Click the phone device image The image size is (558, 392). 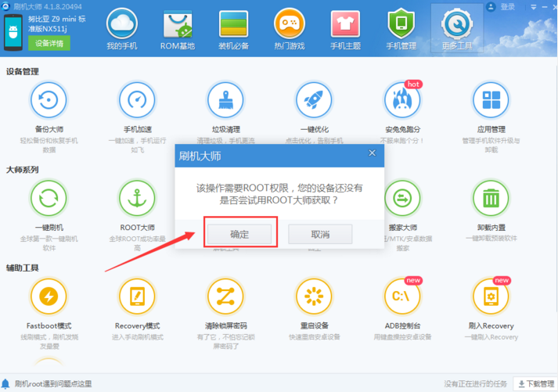pos(13,33)
